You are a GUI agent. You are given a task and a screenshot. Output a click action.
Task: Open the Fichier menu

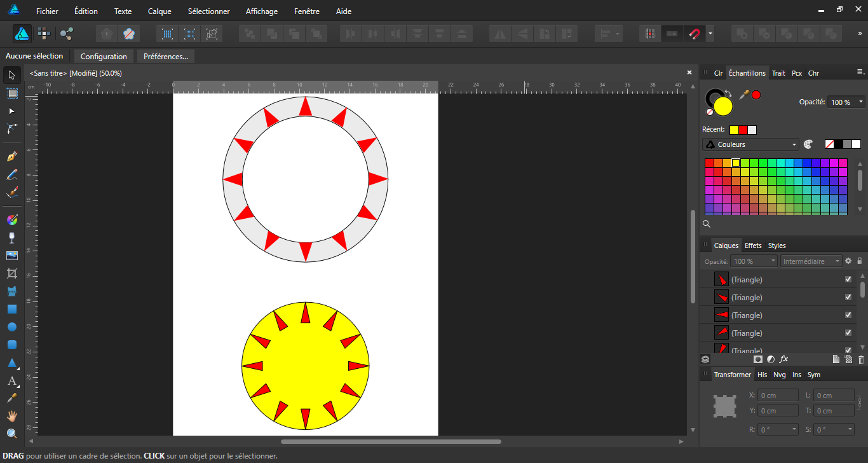[47, 11]
